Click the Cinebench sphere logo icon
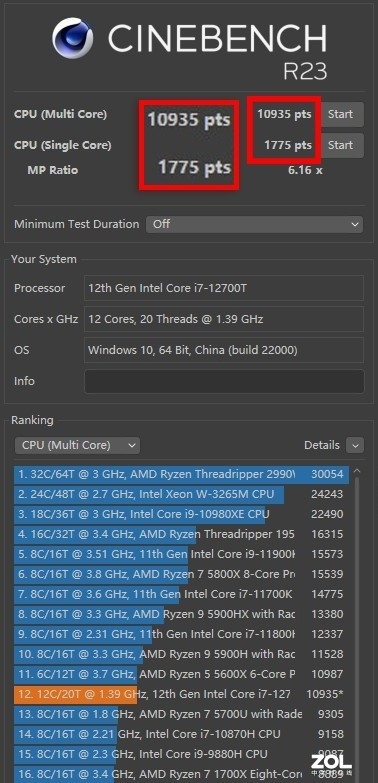 (x=72, y=38)
